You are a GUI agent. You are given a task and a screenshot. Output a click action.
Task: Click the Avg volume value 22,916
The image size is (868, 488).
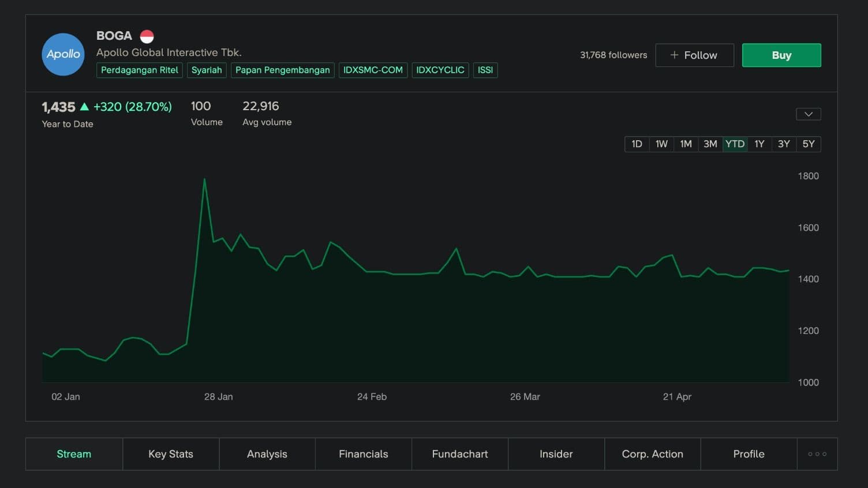click(261, 106)
